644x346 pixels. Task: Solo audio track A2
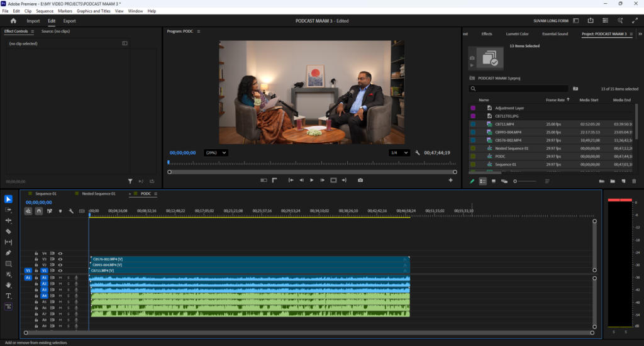(x=68, y=284)
